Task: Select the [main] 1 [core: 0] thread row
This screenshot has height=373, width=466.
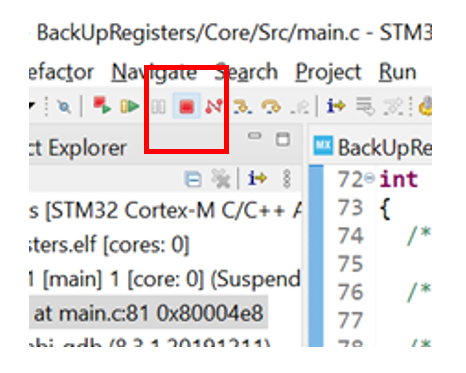Action: (165, 279)
